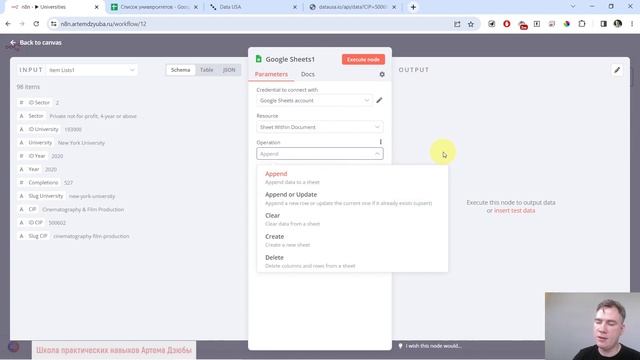Image resolution: width=640 pixels, height=360 pixels.
Task: Switch to the datausa.io API browser tab
Action: [x=352, y=7]
